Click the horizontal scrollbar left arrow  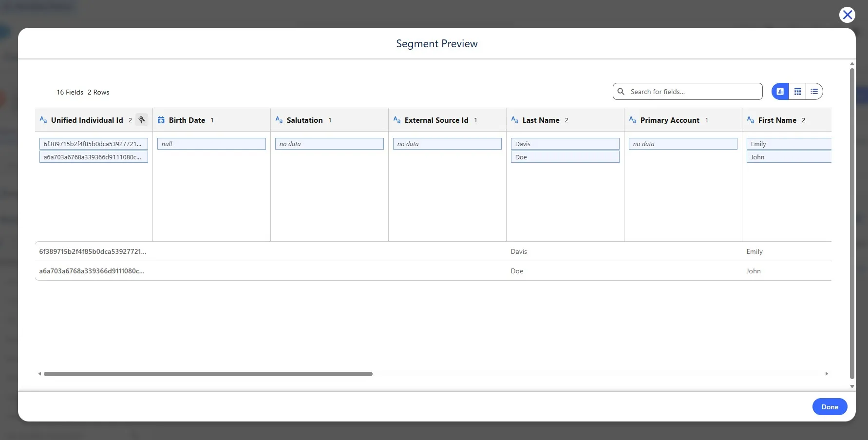(x=39, y=374)
